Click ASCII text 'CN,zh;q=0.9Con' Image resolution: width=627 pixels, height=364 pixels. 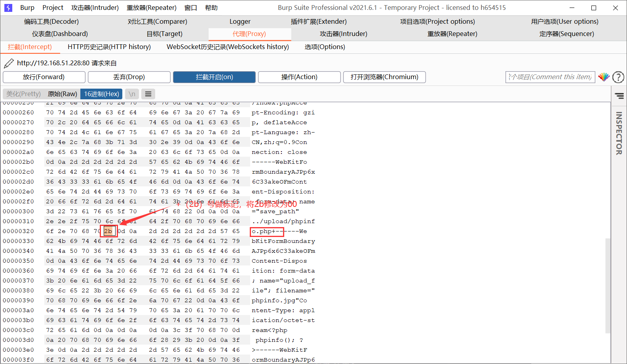tap(279, 142)
